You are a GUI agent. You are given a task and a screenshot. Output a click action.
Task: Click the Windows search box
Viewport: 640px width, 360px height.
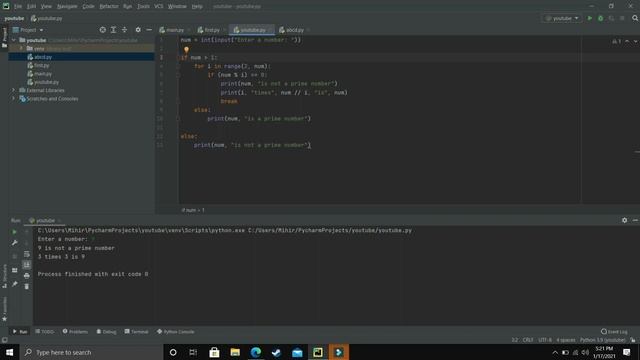coord(91,352)
